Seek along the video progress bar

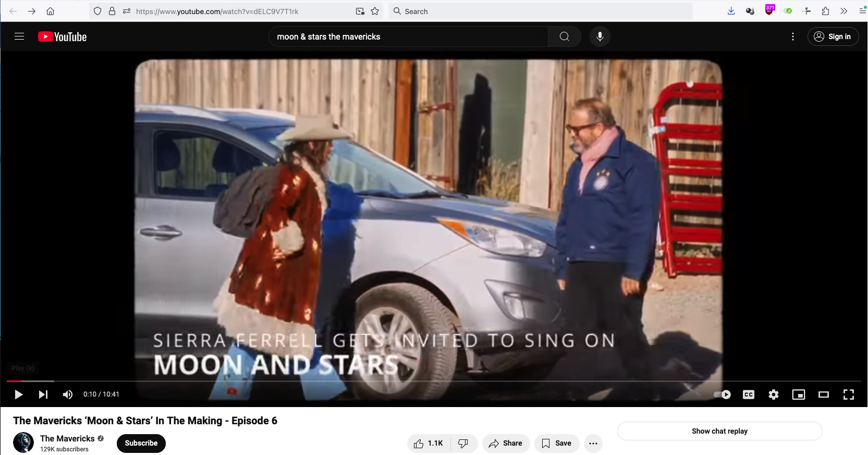click(434, 382)
